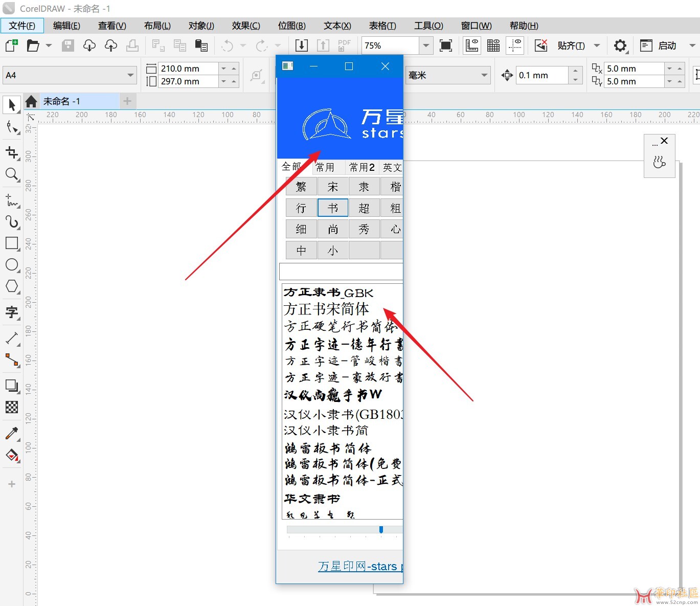700x606 pixels.
Task: Create a new document from the toolbar
Action: (x=12, y=46)
